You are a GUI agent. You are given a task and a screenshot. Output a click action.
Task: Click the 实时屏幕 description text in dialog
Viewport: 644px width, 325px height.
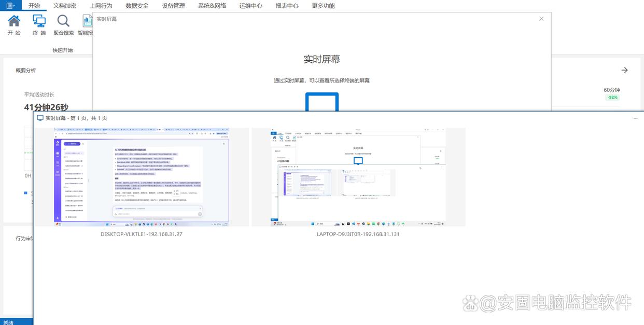pos(321,80)
